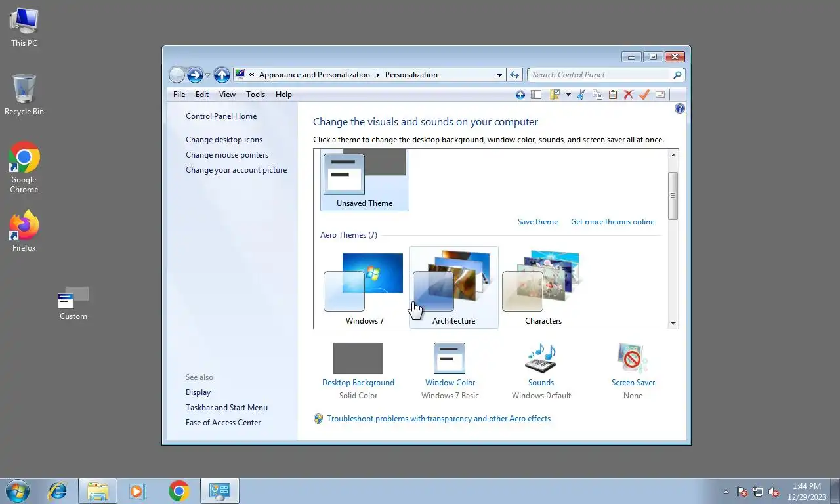Select the Custom theme file on desktop
The width and height of the screenshot is (840, 504).
pyautogui.click(x=73, y=303)
